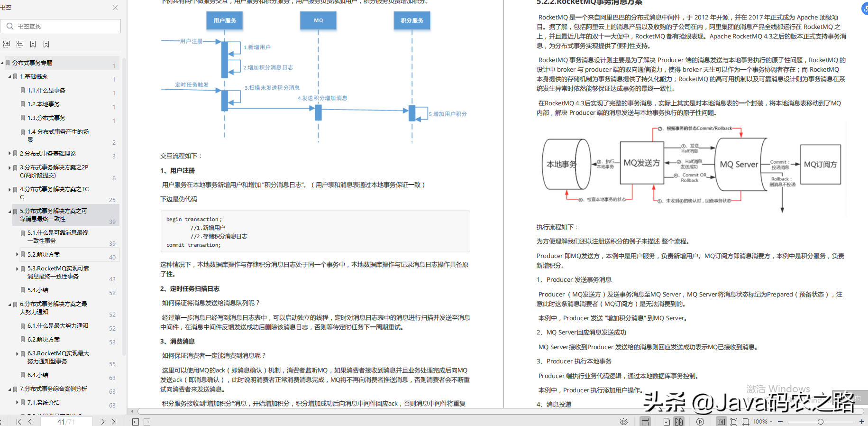Click the expand-all bookmarks icon

pos(7,44)
